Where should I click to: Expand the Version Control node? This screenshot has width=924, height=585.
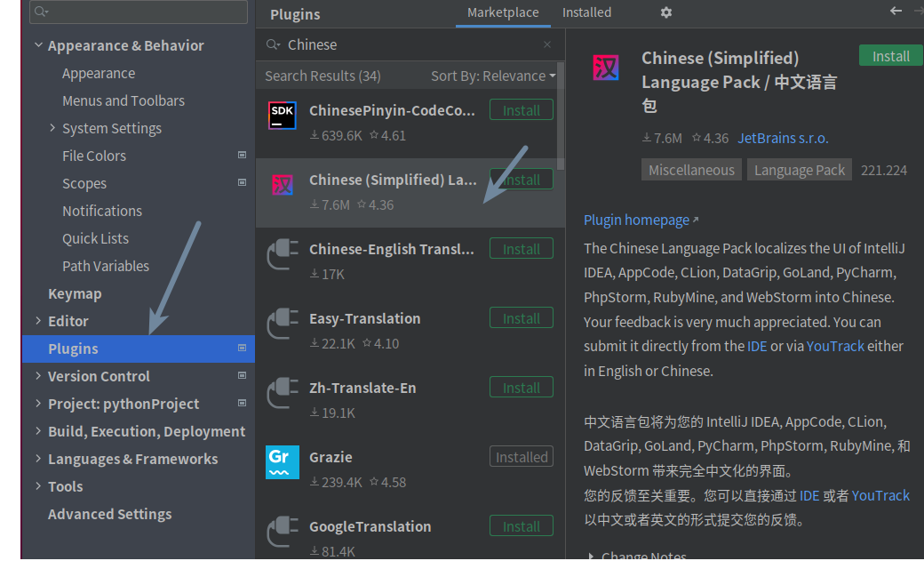coord(38,376)
